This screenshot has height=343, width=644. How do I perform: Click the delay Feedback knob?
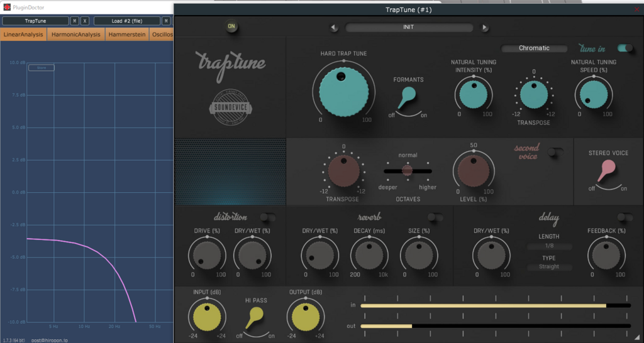coord(606,256)
